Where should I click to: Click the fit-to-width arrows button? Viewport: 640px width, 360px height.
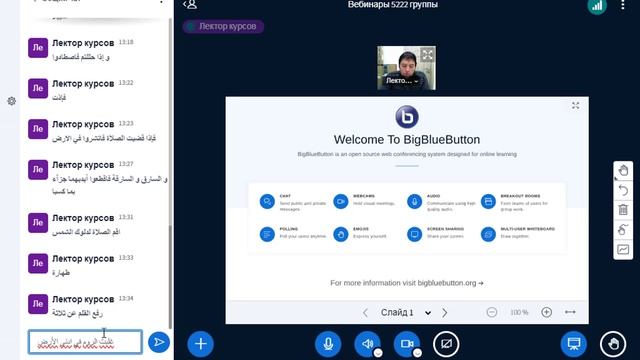(x=570, y=312)
